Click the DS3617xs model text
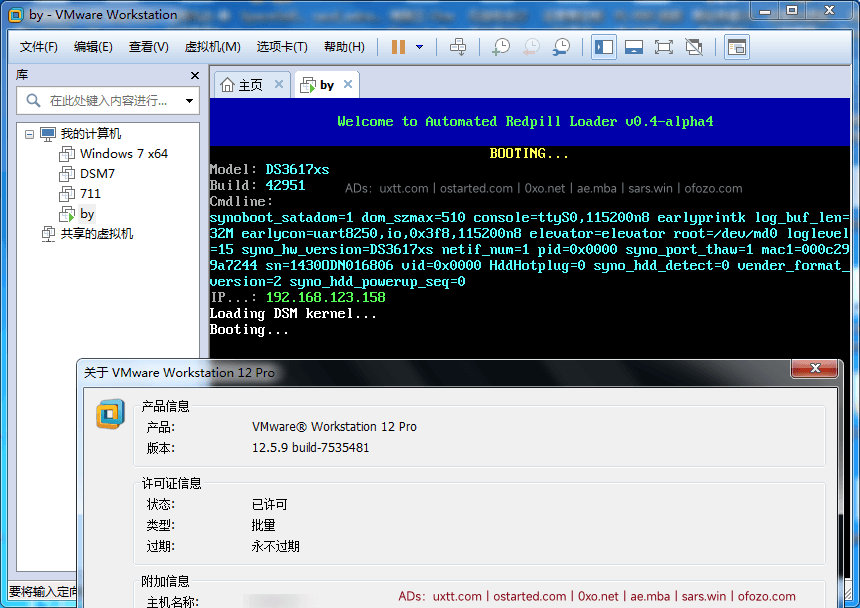Screen dimensions: 860x608 pos(297,169)
